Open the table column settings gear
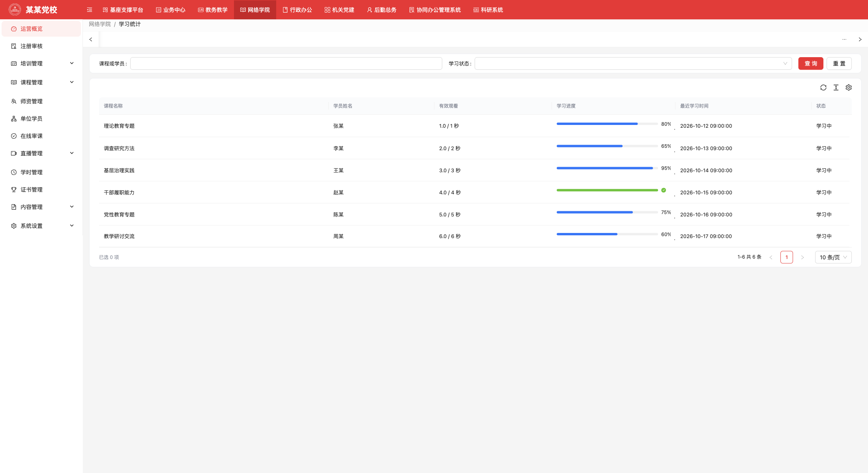This screenshot has height=473, width=868. point(848,88)
